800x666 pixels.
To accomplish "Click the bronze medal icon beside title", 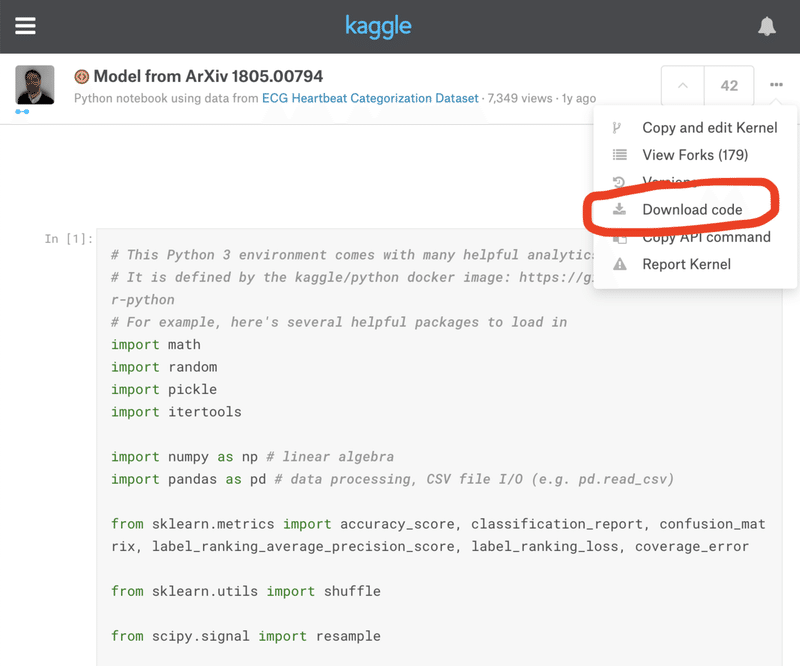I will [x=82, y=76].
